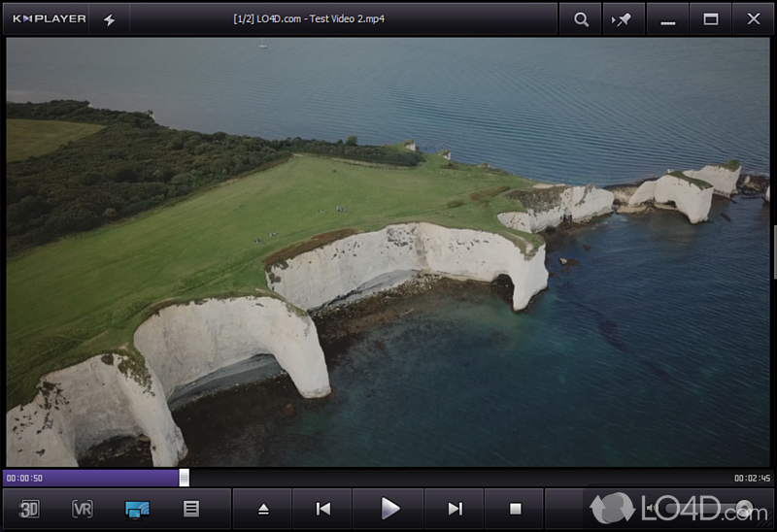Open the search magnifier icon
Image resolution: width=777 pixels, height=532 pixels.
[581, 19]
